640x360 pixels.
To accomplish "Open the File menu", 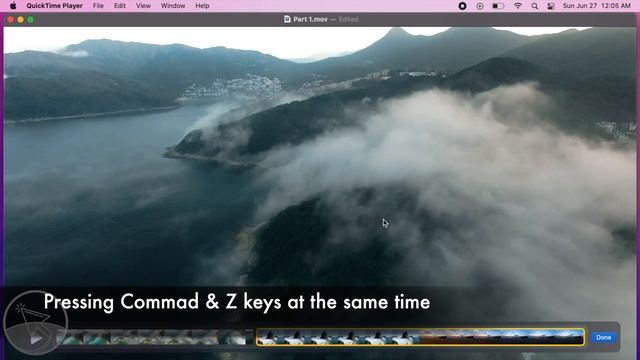I will point(98,6).
